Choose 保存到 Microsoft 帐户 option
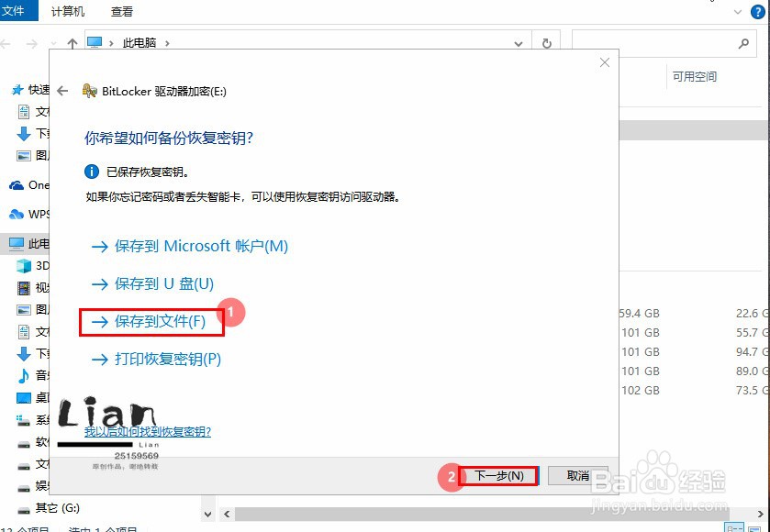The image size is (770, 532). pyautogui.click(x=199, y=246)
